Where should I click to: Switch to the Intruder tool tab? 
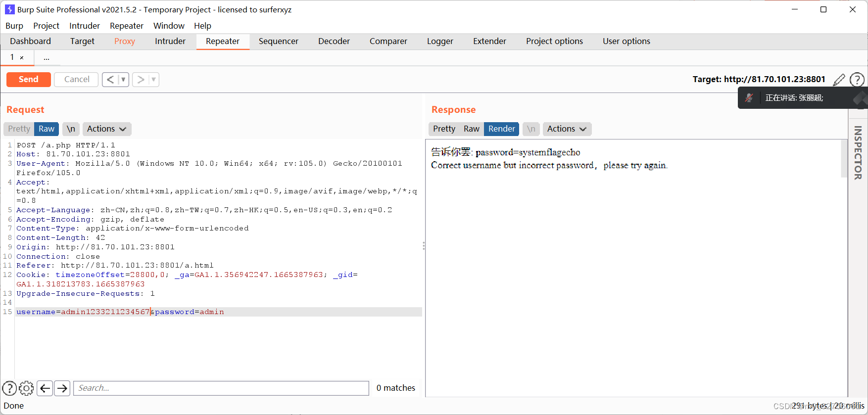point(170,42)
